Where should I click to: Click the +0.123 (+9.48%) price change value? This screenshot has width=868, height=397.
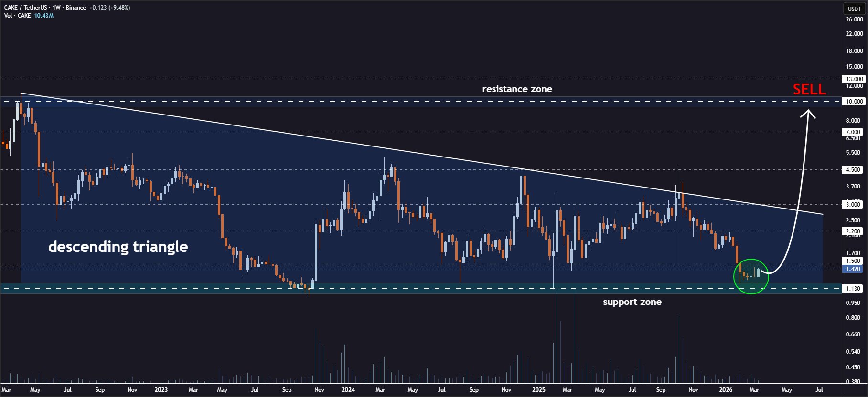pos(109,8)
